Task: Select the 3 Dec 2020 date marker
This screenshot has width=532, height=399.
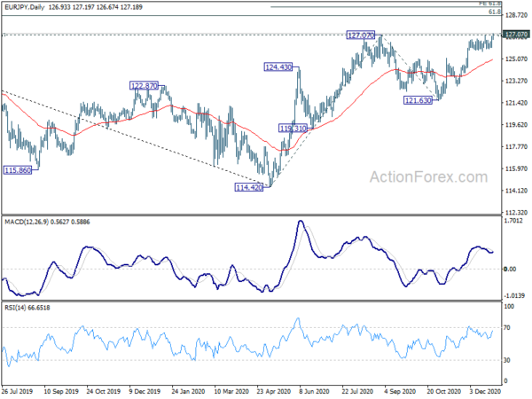Action: coord(485,391)
